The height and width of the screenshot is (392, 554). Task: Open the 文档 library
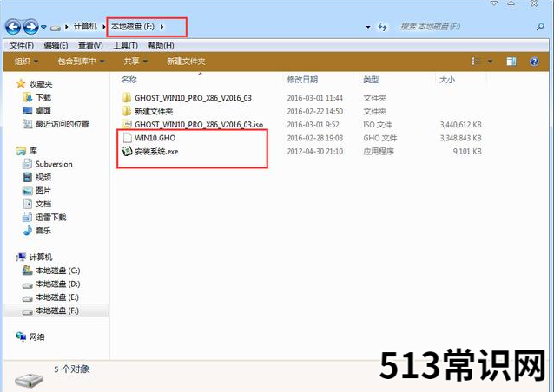click(x=43, y=204)
